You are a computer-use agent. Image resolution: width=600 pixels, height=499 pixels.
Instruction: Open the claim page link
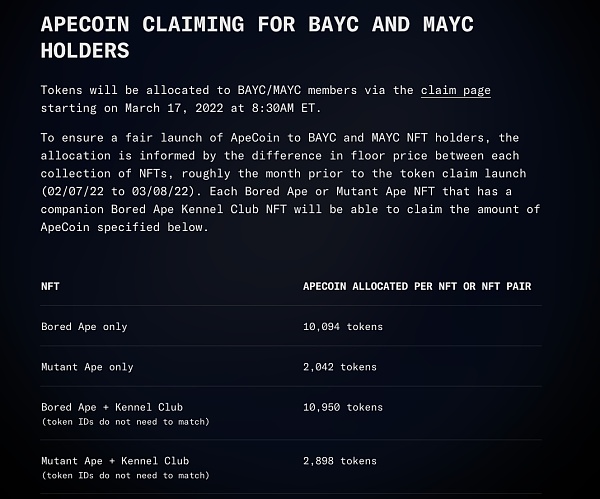pos(455,90)
